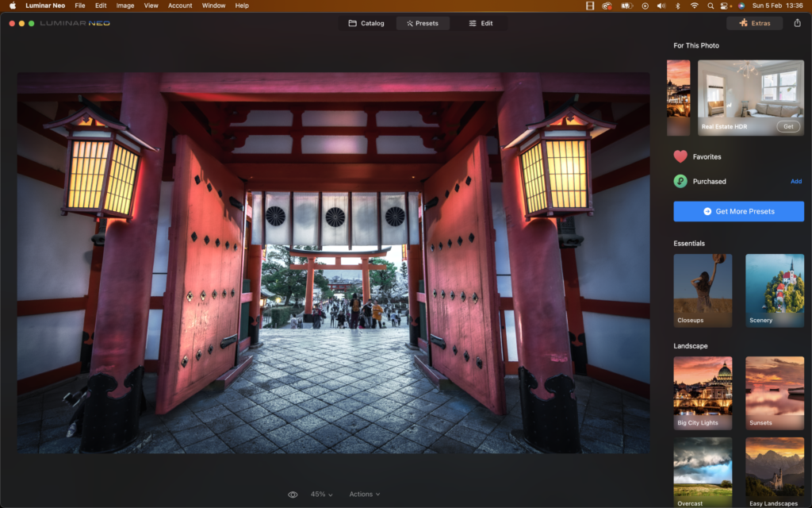The image size is (812, 508).
Task: Click the battery status icon
Action: [x=626, y=6]
